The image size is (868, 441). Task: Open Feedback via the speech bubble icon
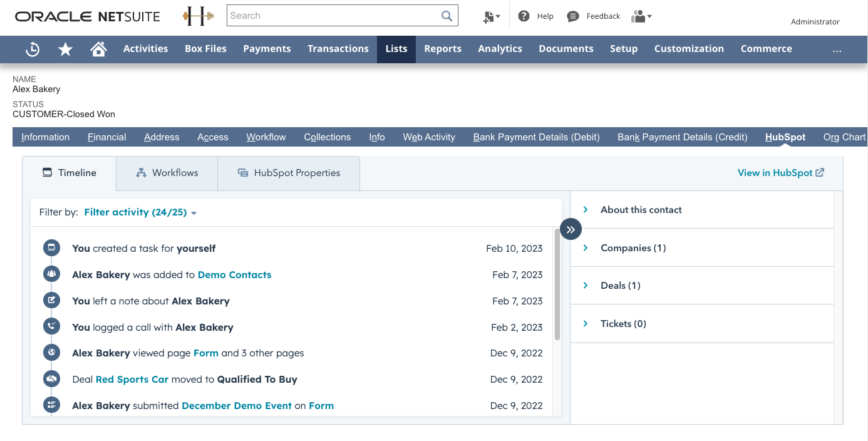click(572, 16)
